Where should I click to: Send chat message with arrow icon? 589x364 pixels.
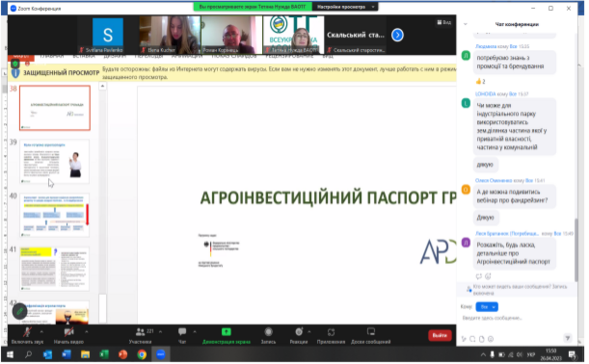(x=568, y=338)
